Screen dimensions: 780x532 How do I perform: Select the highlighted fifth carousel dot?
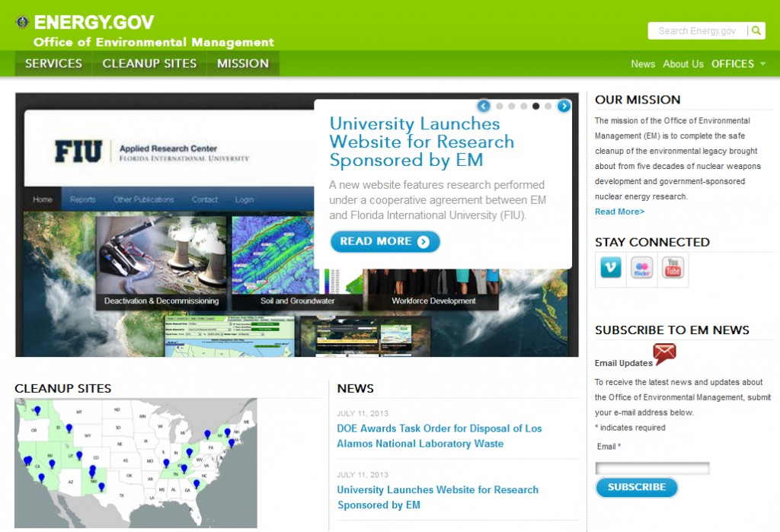[536, 107]
